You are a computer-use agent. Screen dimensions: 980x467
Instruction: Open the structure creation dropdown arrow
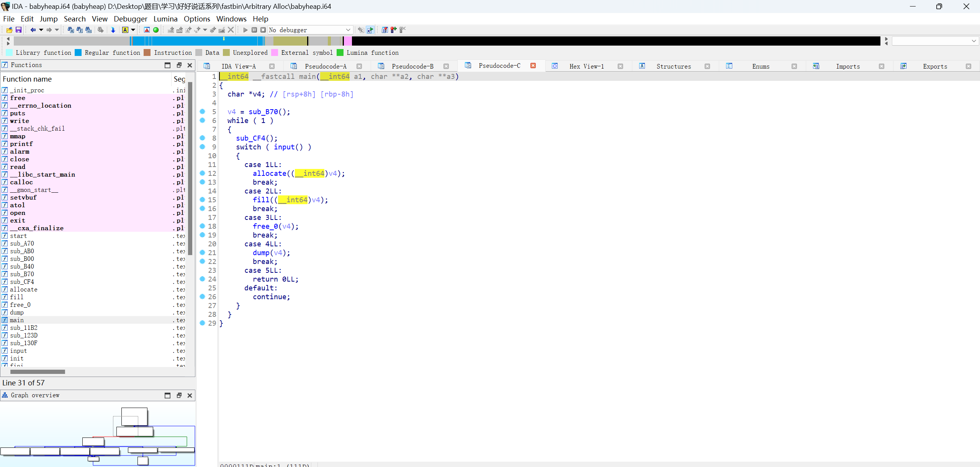tap(205, 30)
